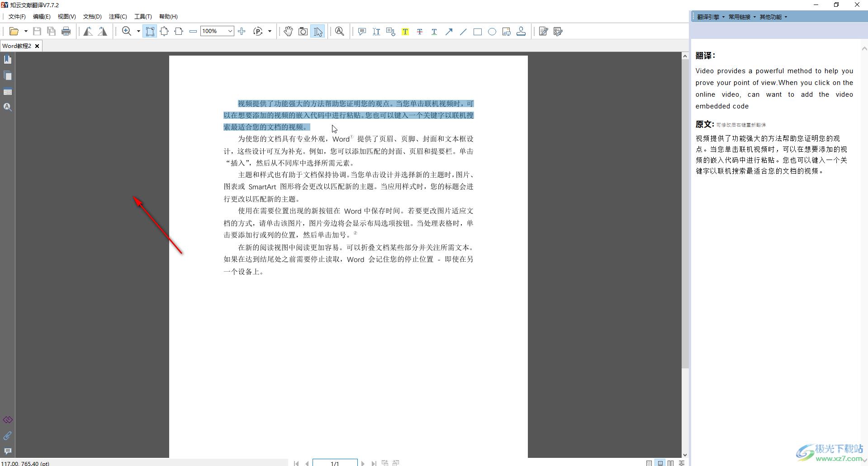Select the Arrow drawing tool
Image resolution: width=868 pixels, height=466 pixels.
[x=449, y=31]
